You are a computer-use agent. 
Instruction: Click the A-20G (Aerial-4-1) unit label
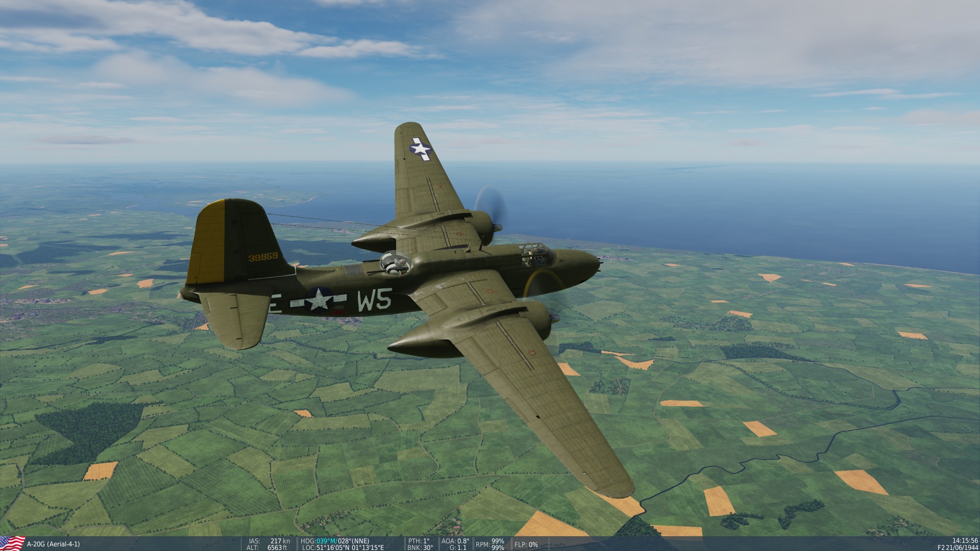pos(54,544)
